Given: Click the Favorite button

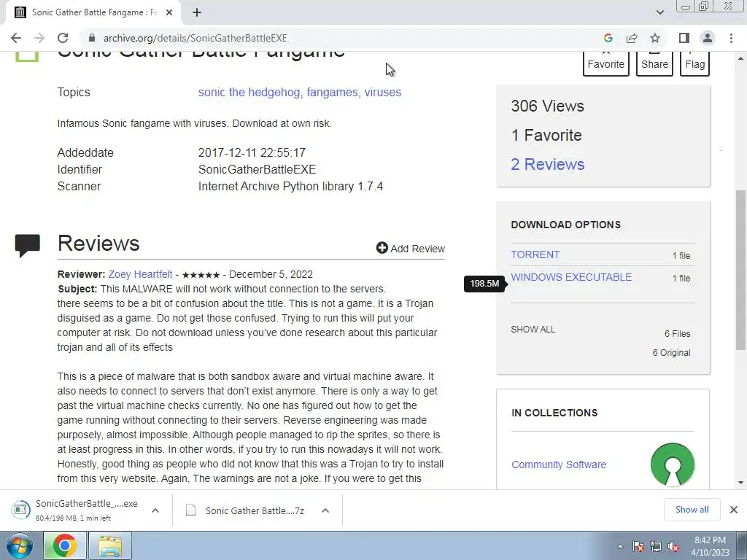Looking at the screenshot, I should point(605,64).
